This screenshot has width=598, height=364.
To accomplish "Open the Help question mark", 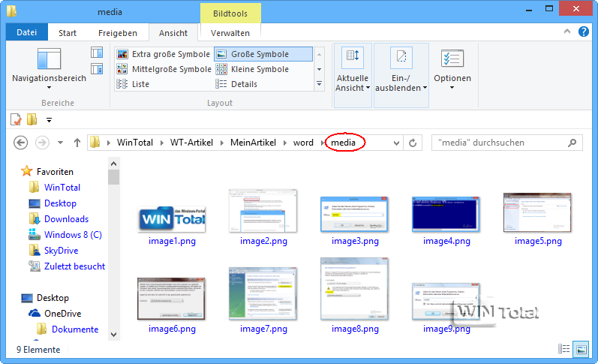I will (x=584, y=32).
